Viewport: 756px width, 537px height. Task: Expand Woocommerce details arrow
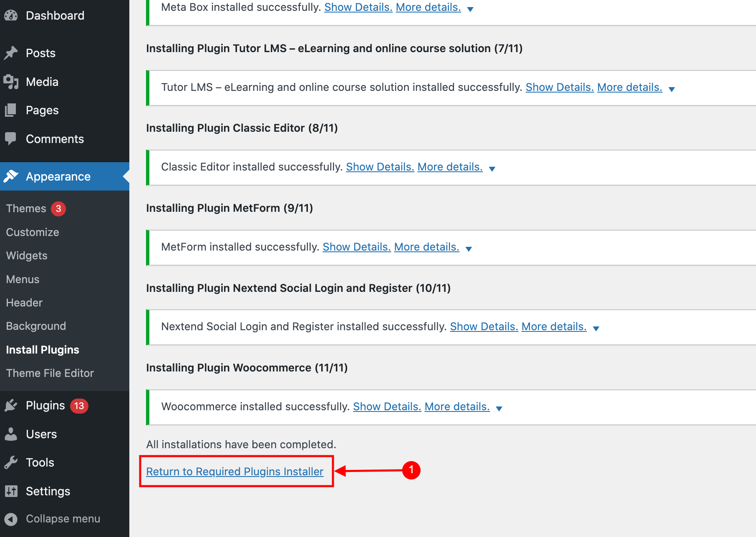tap(499, 409)
